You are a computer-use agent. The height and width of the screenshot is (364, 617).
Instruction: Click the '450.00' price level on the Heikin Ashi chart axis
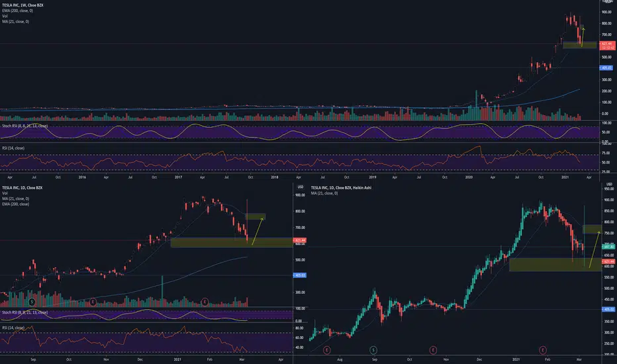pyautogui.click(x=609, y=299)
